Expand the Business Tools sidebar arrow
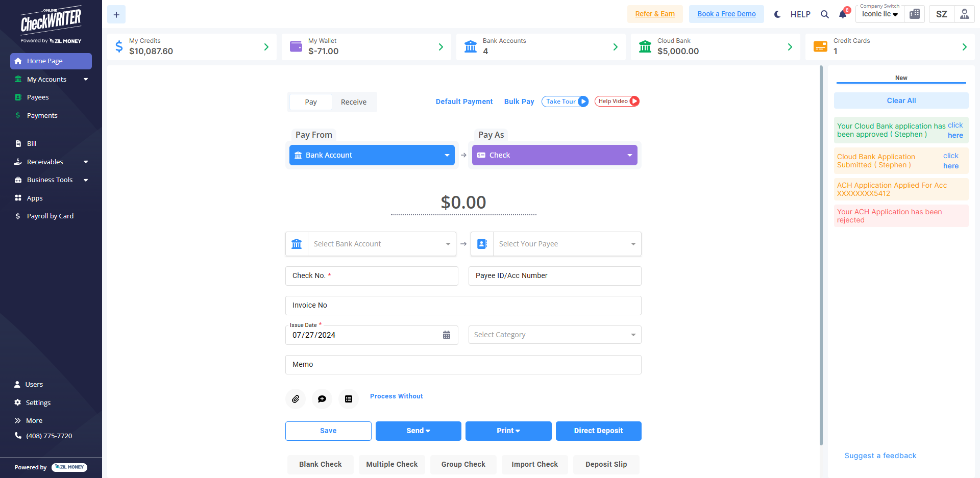980x478 pixels. [x=86, y=180]
